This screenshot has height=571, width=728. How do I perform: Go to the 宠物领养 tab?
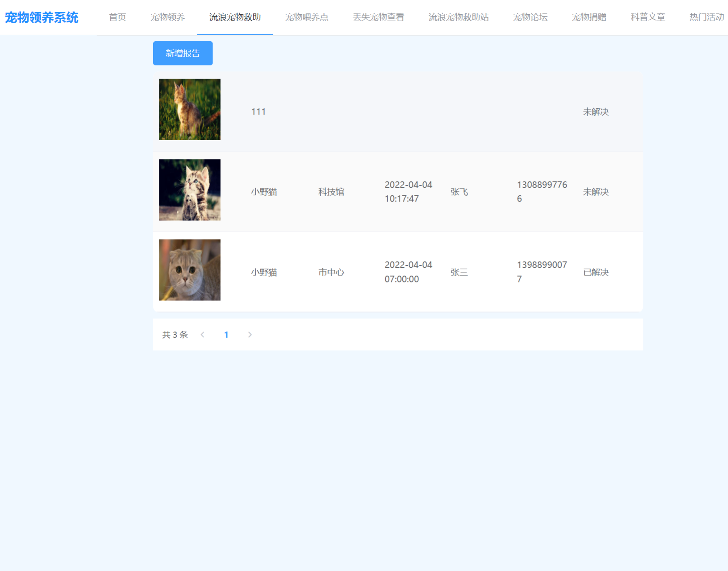point(167,17)
